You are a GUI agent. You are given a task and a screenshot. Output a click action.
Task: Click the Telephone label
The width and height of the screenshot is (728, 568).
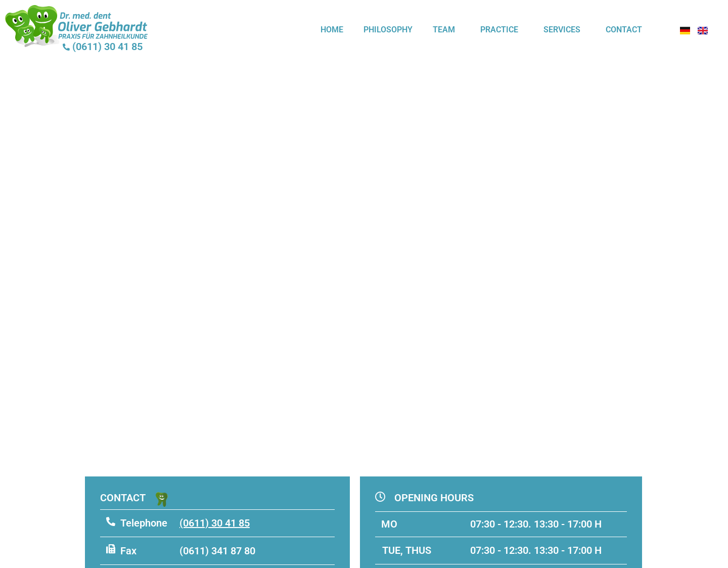pyautogui.click(x=144, y=523)
